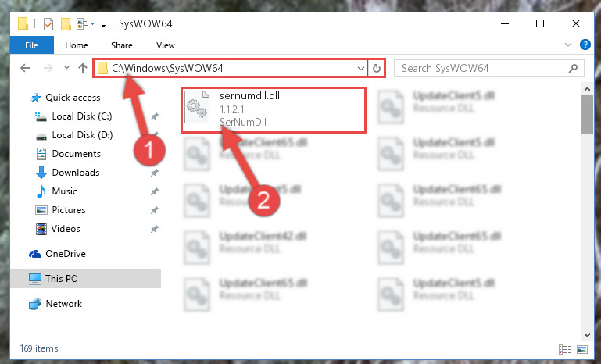The height and width of the screenshot is (364, 601).
Task: Open Local Disk (C:) in sidebar
Action: [82, 116]
